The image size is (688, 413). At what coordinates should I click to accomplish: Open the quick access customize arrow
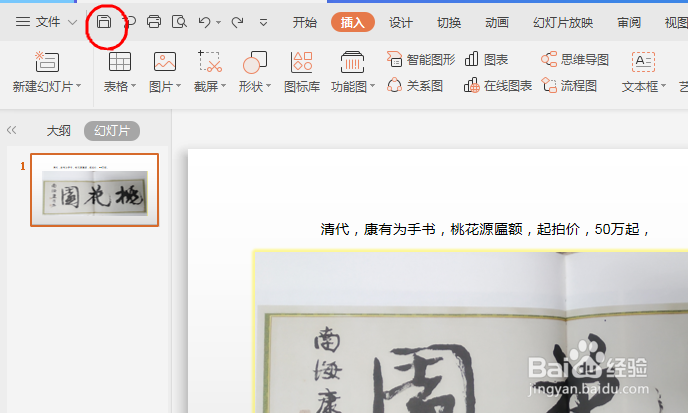(263, 22)
